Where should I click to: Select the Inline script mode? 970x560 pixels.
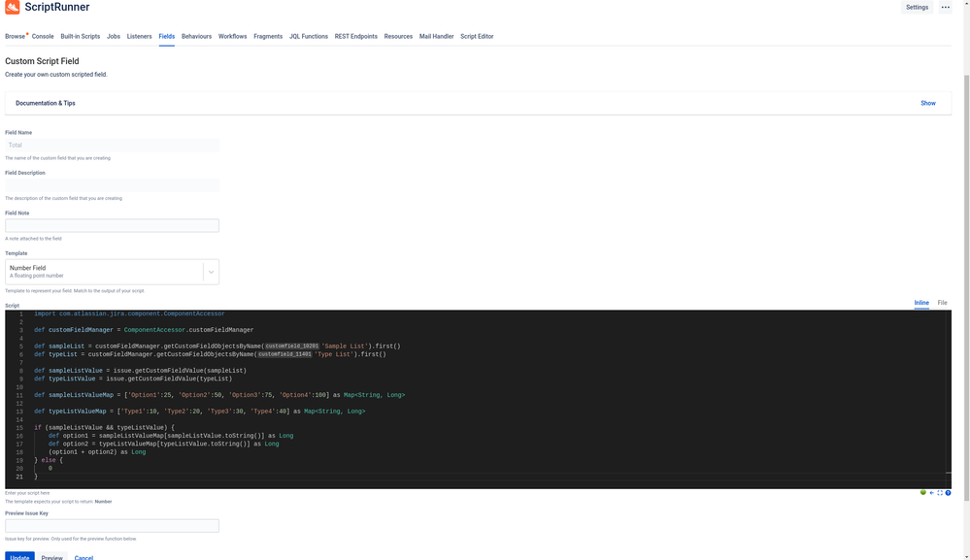tap(921, 303)
